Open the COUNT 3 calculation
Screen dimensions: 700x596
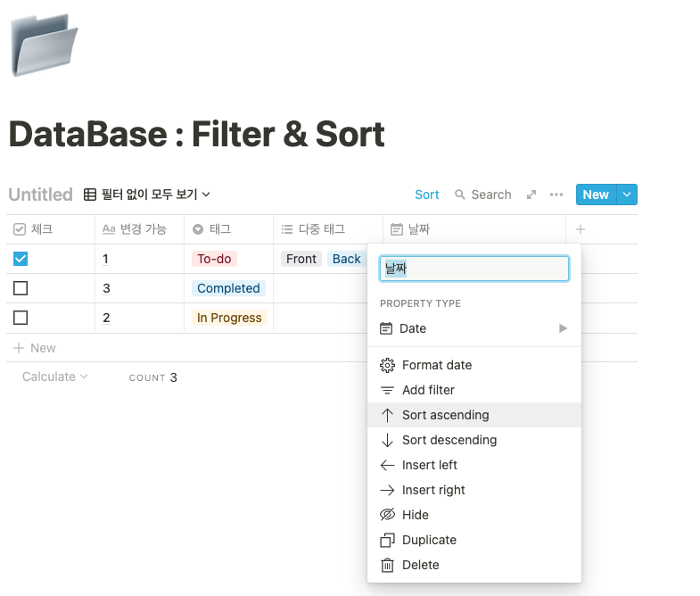[153, 377]
